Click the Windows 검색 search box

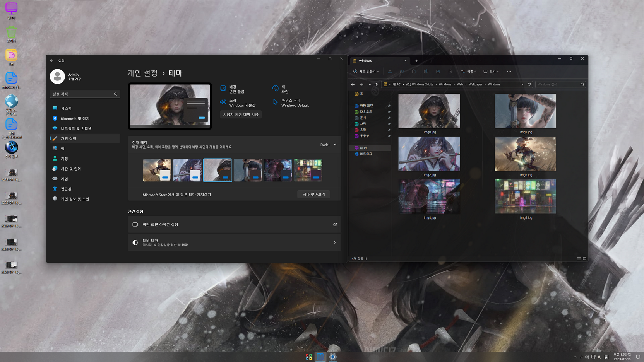560,84
